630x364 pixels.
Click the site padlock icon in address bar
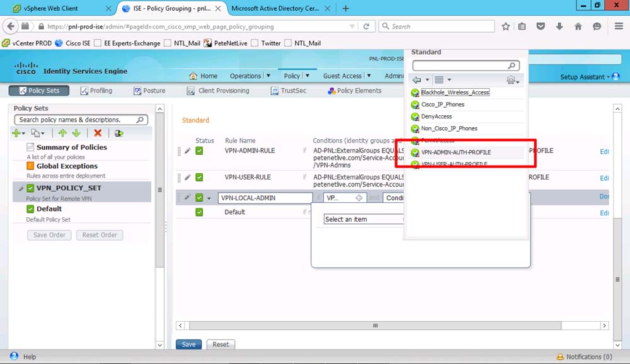coord(41,26)
